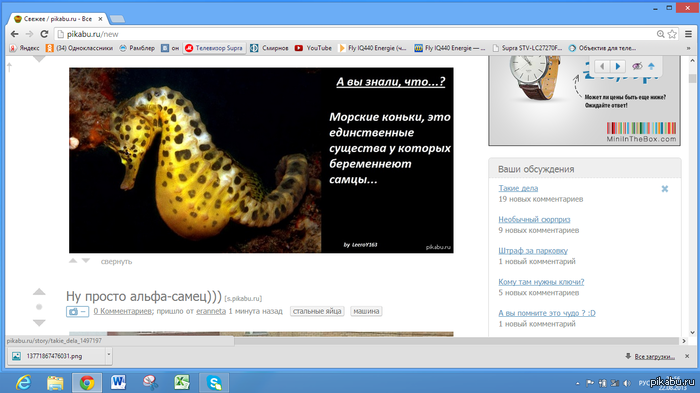Downvote the "Ну просто альфа-самец" post
The height and width of the screenshot is (393, 700).
39,322
